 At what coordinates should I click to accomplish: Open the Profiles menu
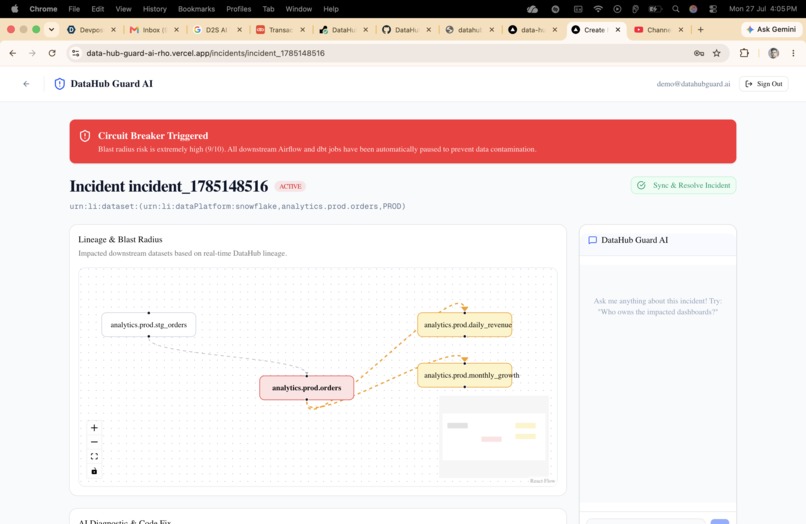coord(239,9)
